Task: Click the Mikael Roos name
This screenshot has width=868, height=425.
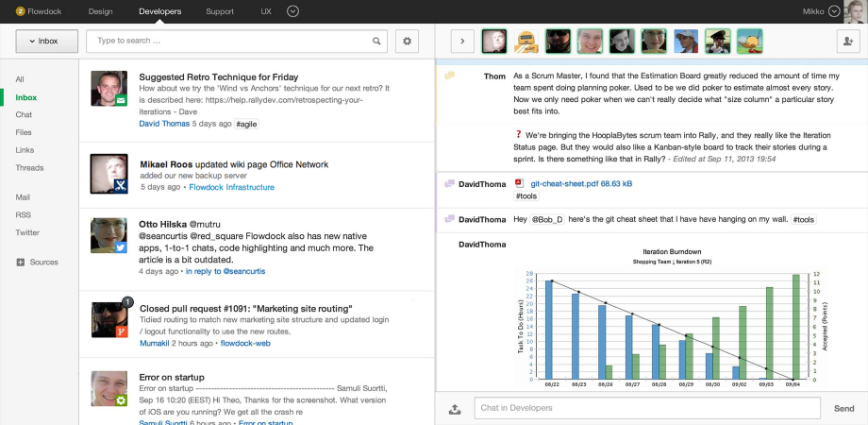Action: point(166,164)
